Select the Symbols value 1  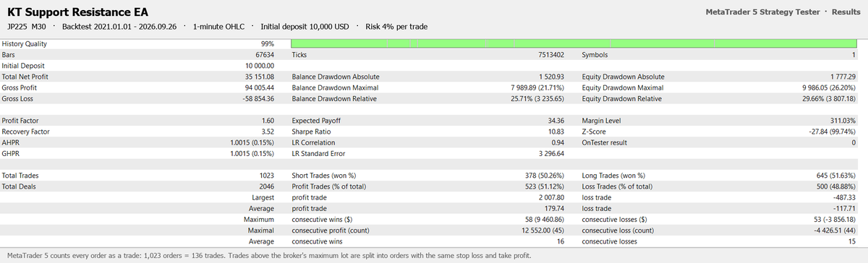tap(854, 55)
